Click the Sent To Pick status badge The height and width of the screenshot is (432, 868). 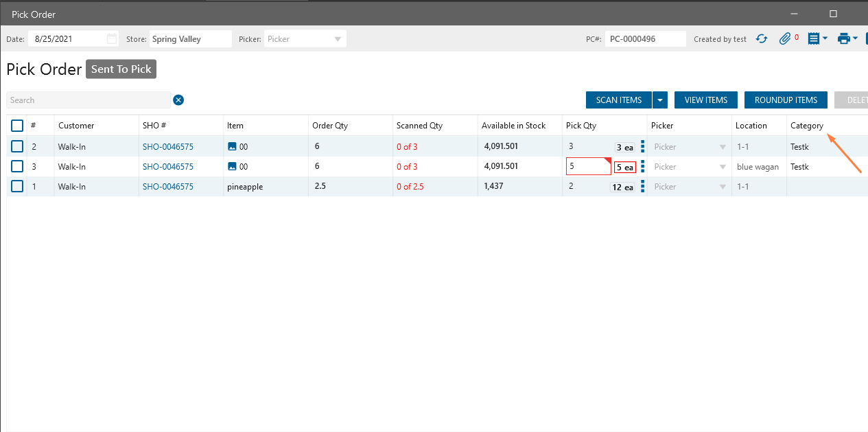tap(121, 69)
